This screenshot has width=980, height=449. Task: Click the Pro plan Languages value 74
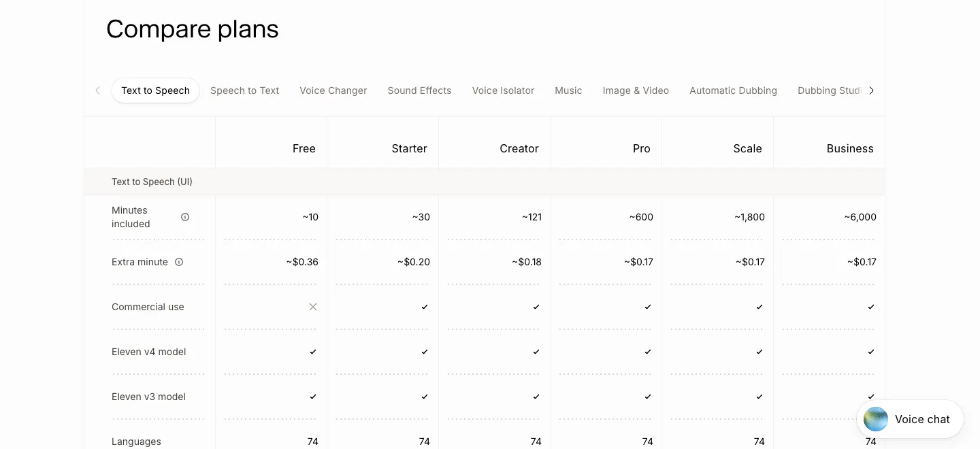coord(648,442)
